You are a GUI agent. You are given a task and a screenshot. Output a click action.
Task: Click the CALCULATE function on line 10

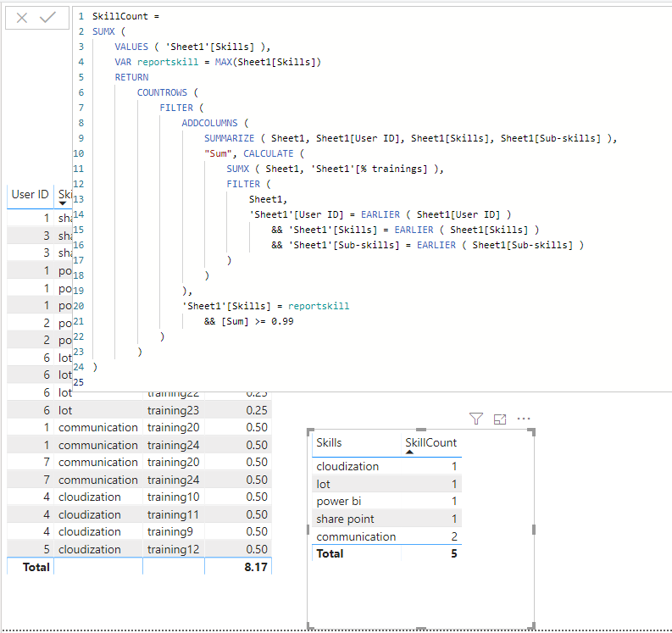(x=269, y=153)
